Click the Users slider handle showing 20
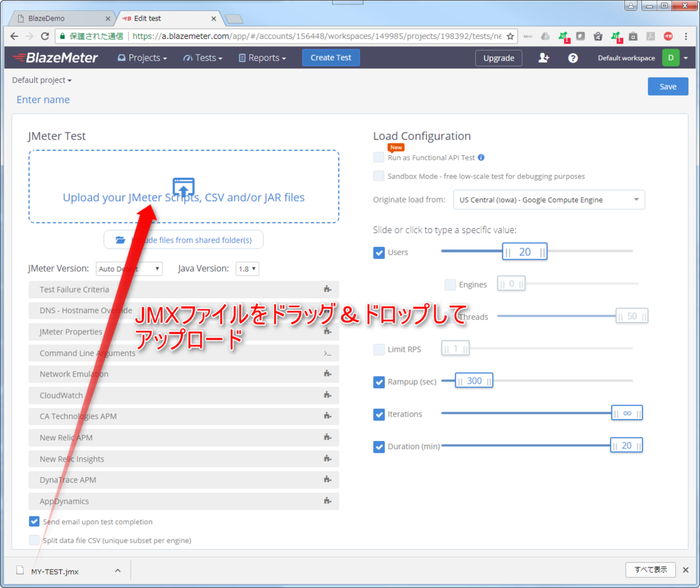The image size is (700, 588). (524, 252)
